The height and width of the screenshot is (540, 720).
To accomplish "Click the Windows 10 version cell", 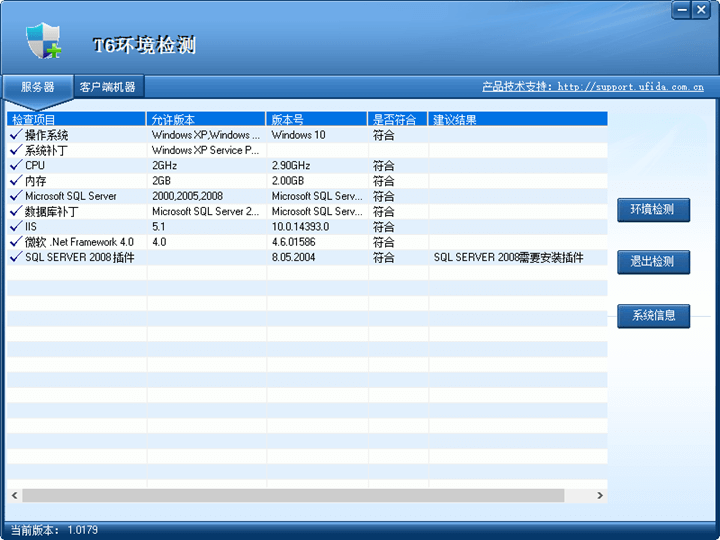I will pyautogui.click(x=298, y=135).
